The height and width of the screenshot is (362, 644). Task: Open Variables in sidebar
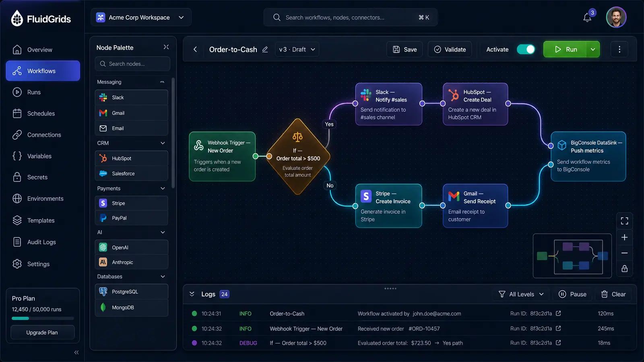click(43, 156)
